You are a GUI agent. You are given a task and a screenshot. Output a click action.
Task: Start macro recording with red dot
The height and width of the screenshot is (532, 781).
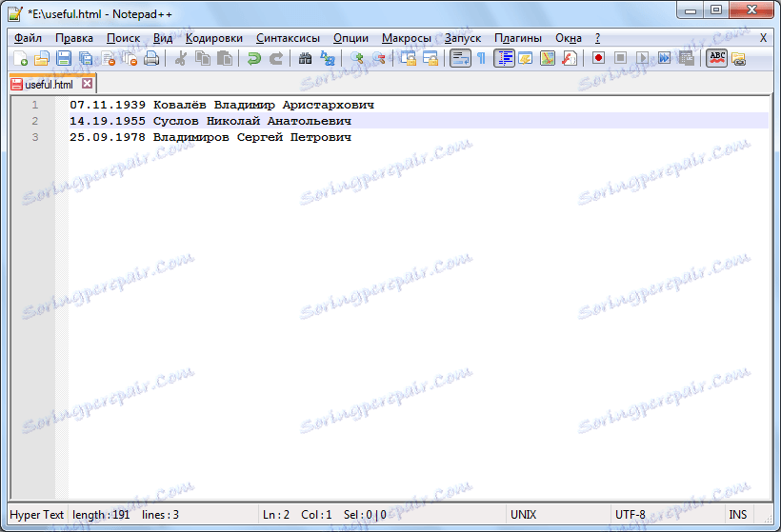pos(598,59)
